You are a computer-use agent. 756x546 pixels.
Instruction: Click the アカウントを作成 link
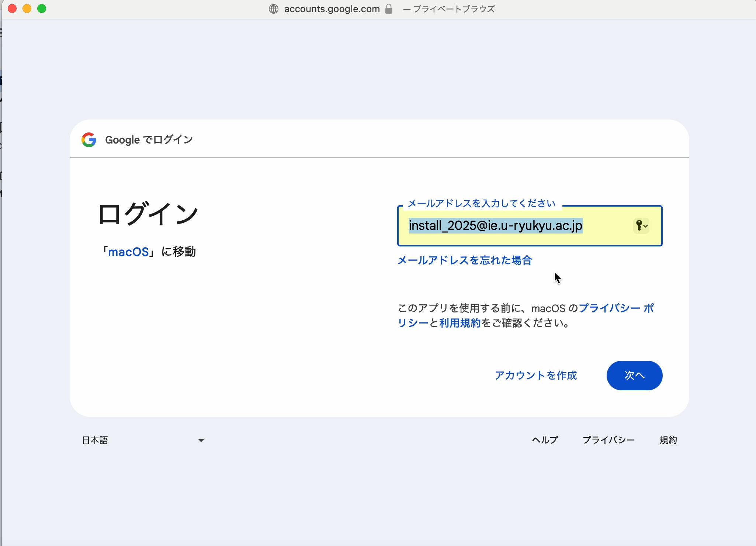(535, 376)
